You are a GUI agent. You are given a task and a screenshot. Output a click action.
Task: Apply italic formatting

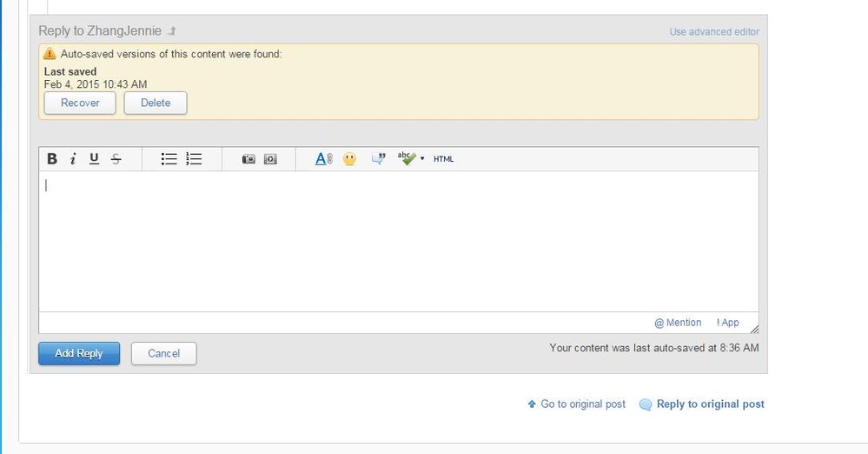pyautogui.click(x=73, y=159)
